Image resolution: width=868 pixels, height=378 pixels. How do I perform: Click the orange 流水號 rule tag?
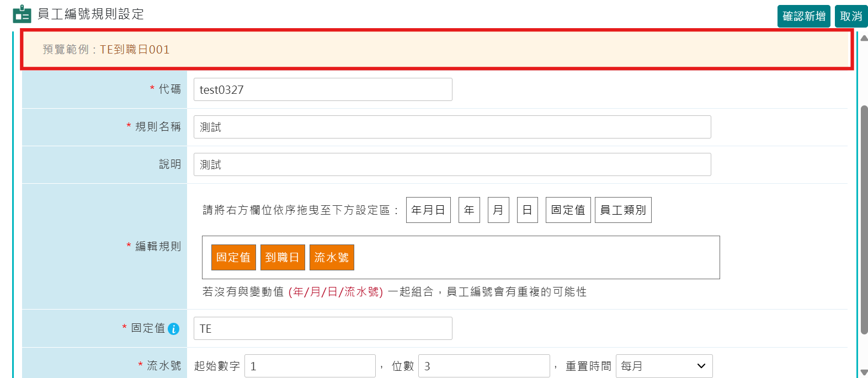pos(332,258)
